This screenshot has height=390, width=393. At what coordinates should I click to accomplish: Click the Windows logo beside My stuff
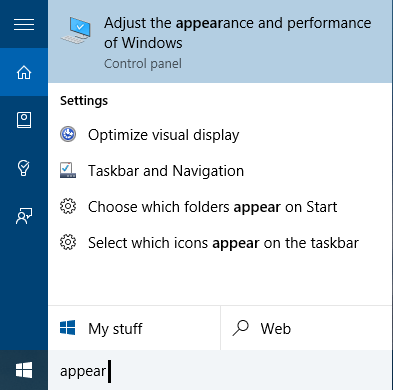click(68, 328)
